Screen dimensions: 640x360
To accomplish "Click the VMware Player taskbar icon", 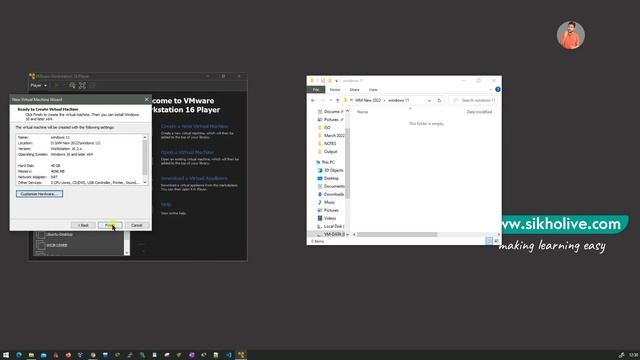I will (x=241, y=355).
